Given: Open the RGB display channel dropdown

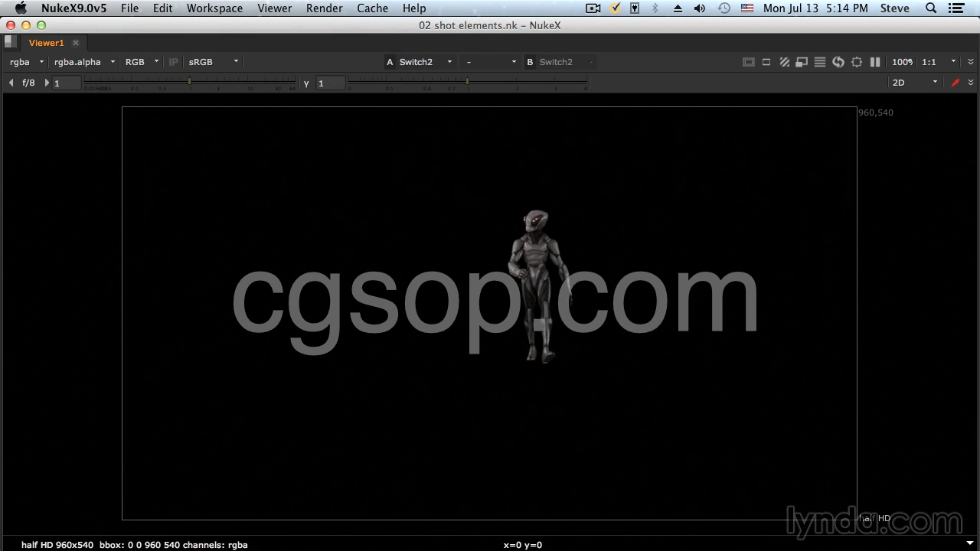Looking at the screenshot, I should point(142,62).
